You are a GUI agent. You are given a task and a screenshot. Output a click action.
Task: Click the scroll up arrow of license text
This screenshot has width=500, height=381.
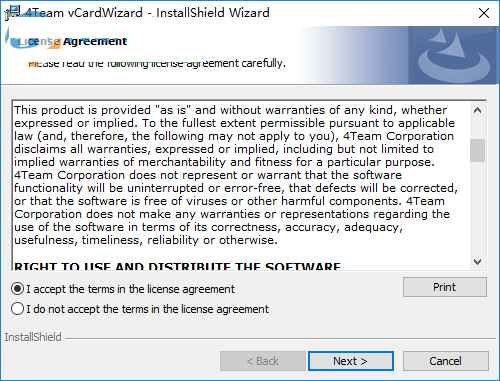click(477, 110)
